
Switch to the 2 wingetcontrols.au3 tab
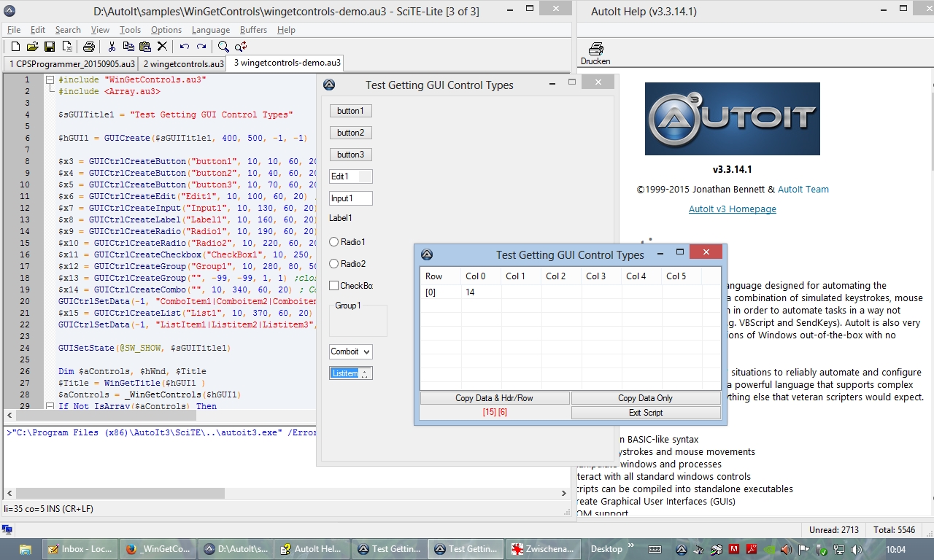tap(183, 63)
